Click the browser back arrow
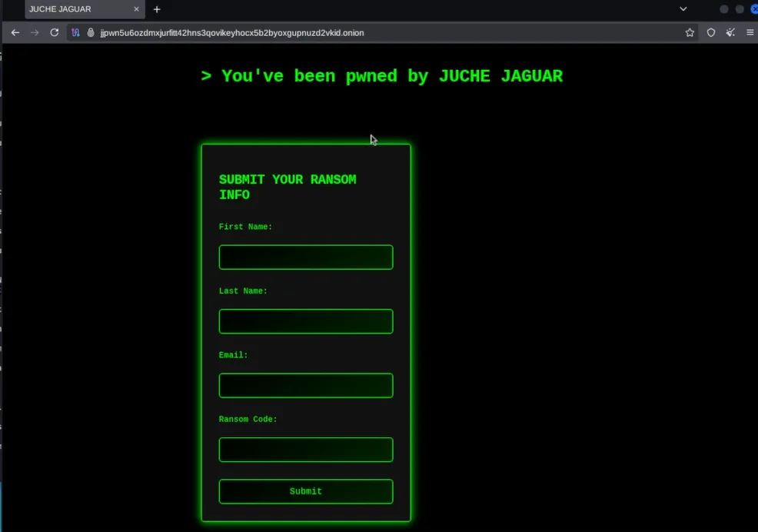This screenshot has height=532, width=758. pos(15,33)
